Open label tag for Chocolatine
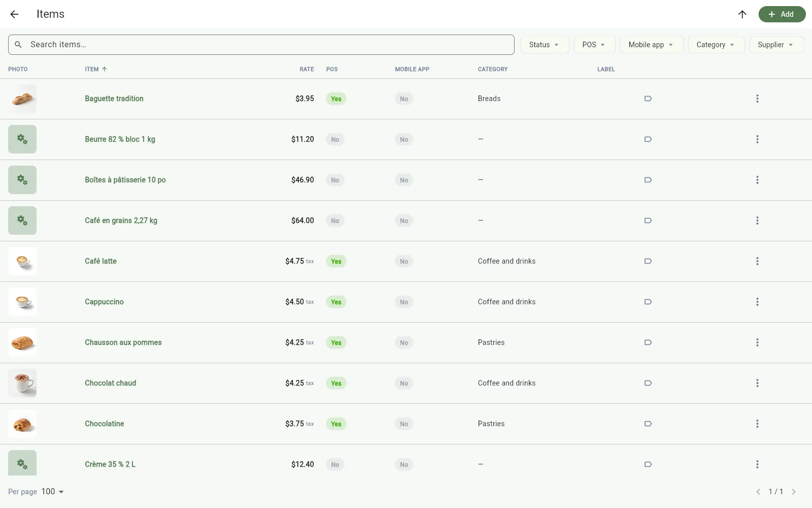 tap(648, 424)
